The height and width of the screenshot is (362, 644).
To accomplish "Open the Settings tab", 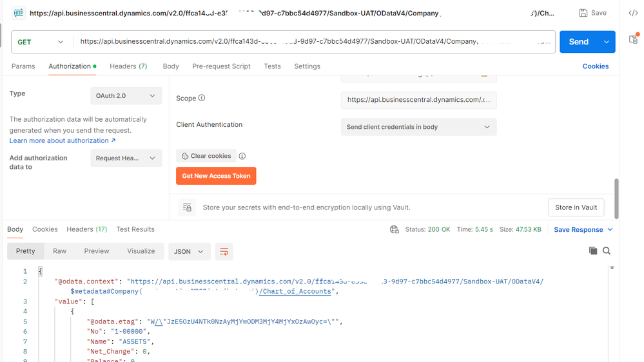I will (307, 66).
